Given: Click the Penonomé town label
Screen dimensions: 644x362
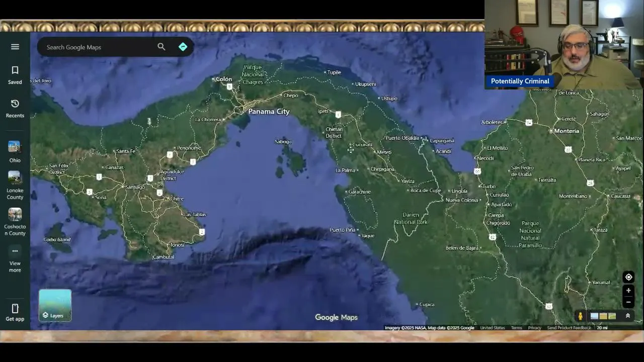Looking at the screenshot, I should 189,148.
